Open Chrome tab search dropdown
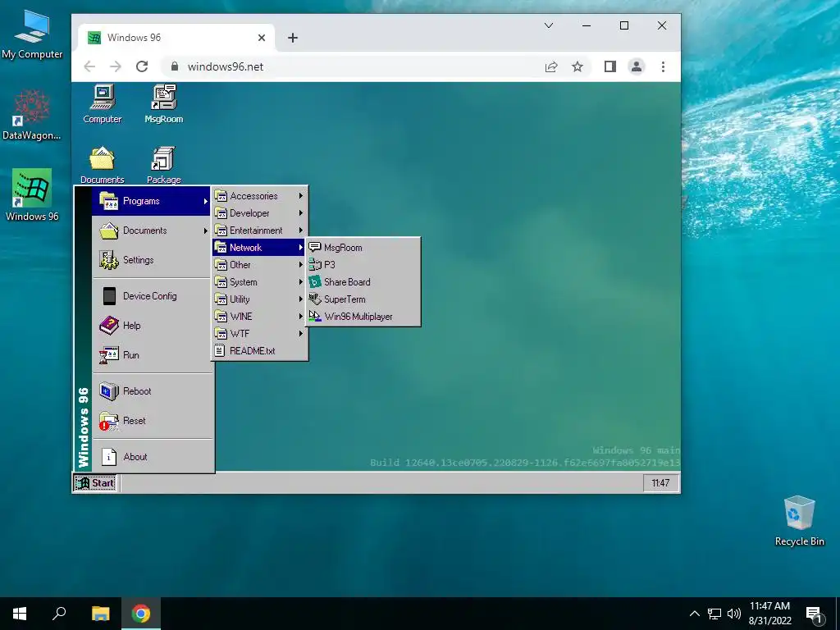840x630 pixels. pos(549,25)
